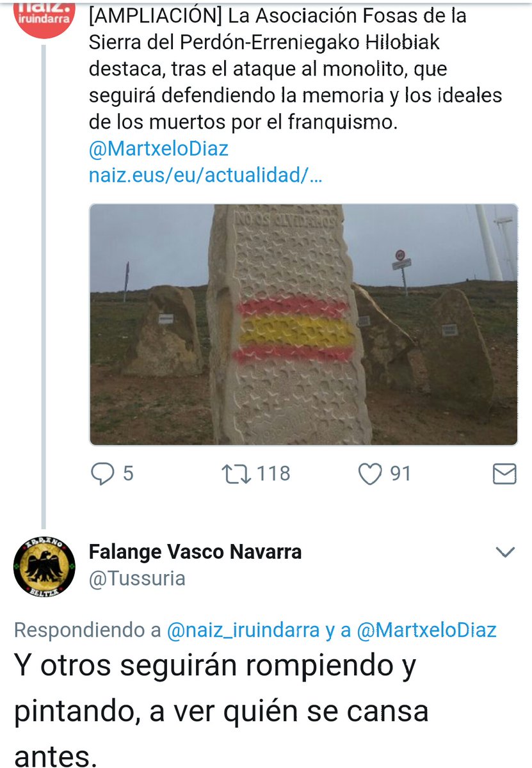Tap the 'Respondiendo a' label
Screen dimensions: 532x768
87,630
